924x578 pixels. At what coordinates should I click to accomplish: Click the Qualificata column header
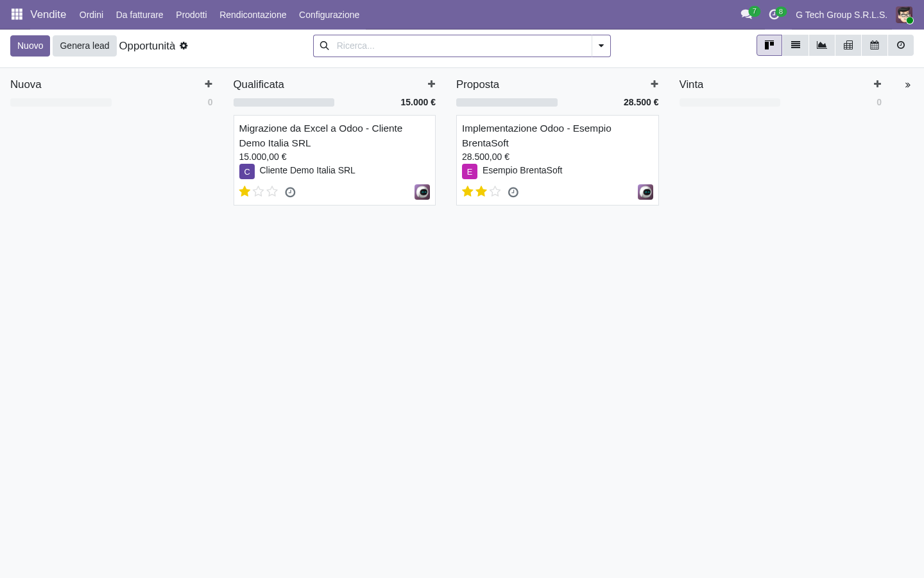tap(259, 84)
